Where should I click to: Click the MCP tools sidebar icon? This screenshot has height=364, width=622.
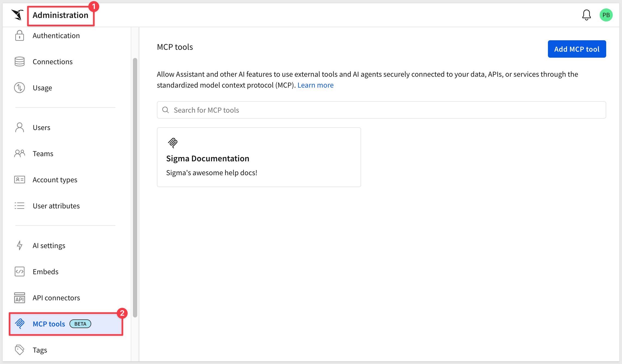tap(20, 324)
